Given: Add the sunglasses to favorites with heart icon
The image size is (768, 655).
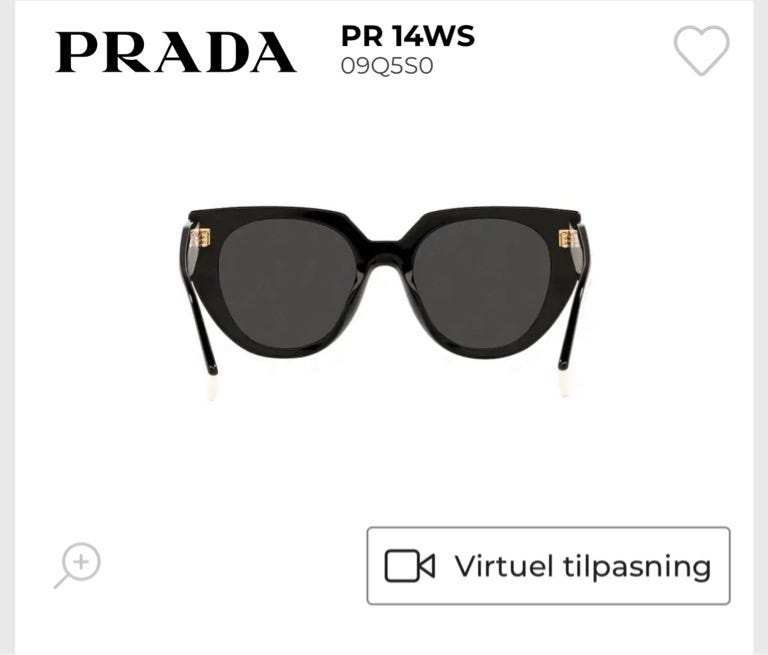Looking at the screenshot, I should pos(701,50).
